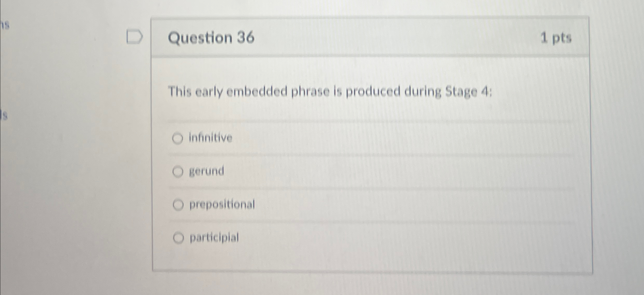Click the bookmark flag icon beside Question 36
The image size is (644, 295).
[134, 36]
